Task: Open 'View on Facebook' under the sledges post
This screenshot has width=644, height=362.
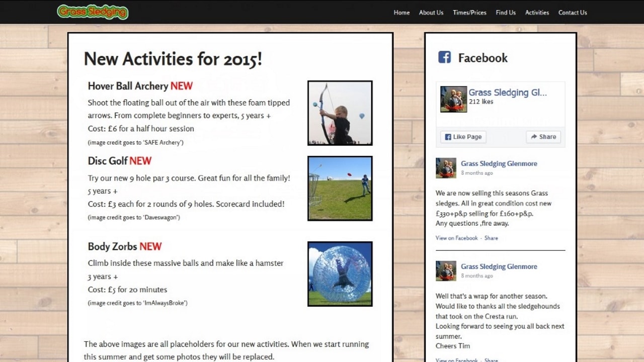Action: 456,238
